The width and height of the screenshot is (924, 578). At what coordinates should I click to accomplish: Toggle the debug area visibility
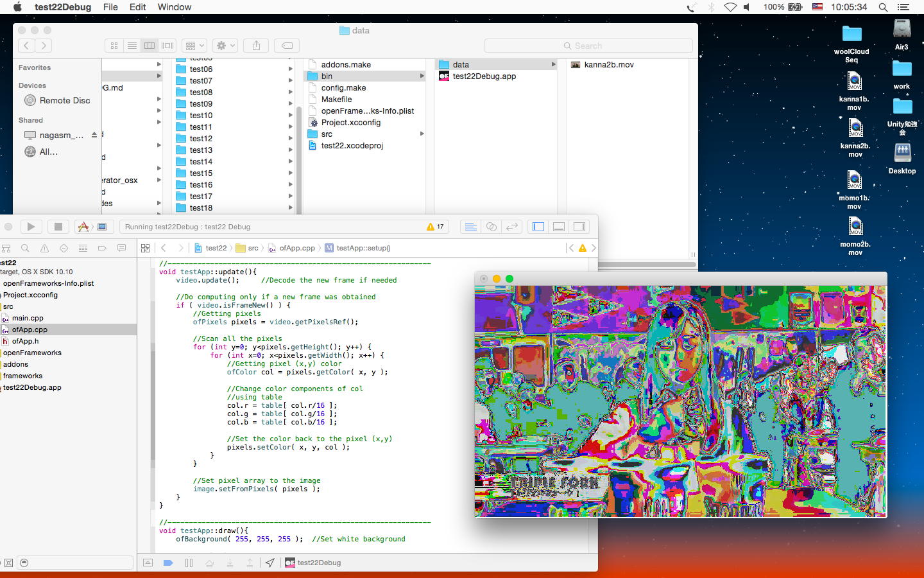tap(559, 227)
